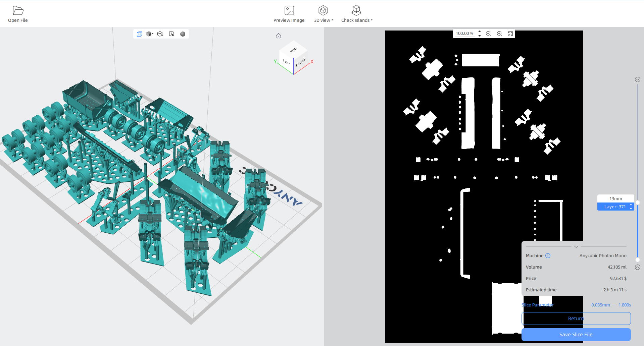The image size is (644, 346).
Task: Open File from the top toolbar
Action: (x=18, y=14)
